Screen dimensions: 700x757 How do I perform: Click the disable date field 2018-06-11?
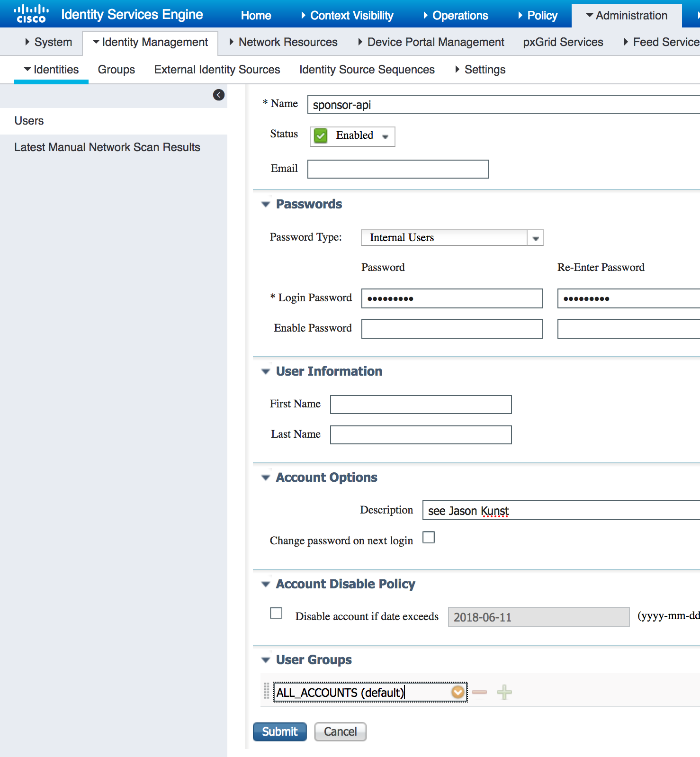tap(539, 617)
